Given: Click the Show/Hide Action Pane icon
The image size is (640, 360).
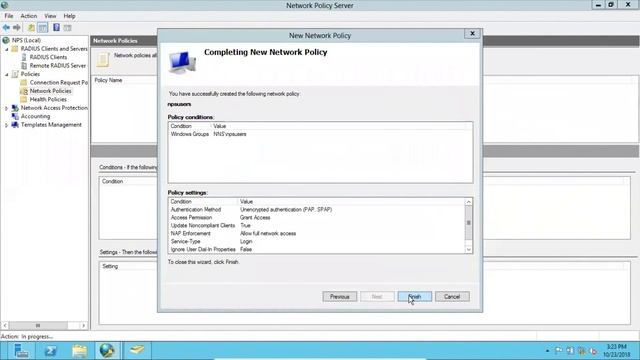Looking at the screenshot, I should (67, 28).
